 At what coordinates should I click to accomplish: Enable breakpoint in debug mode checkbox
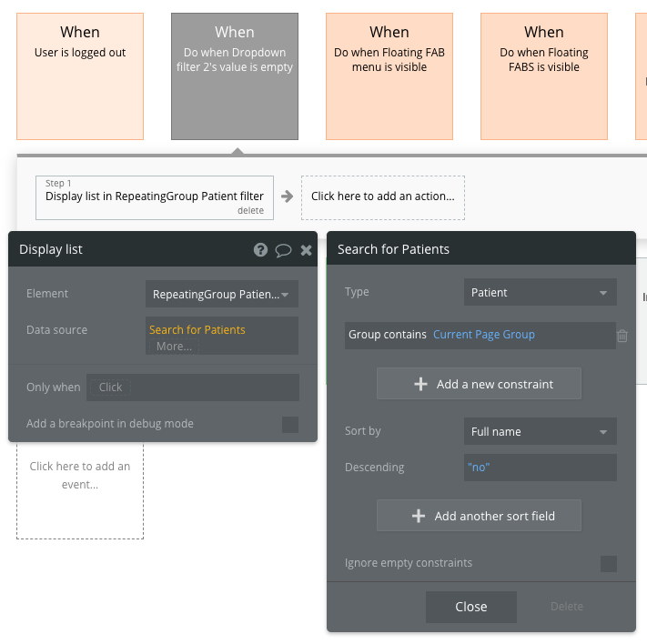click(290, 424)
